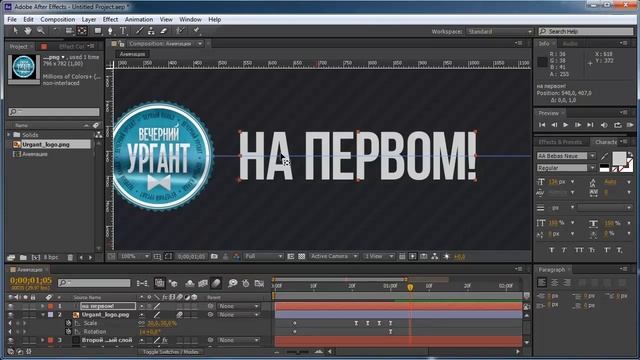Screen dimensions: 640x360
Task: Switch to Effects & Presets tab
Action: [x=560, y=142]
